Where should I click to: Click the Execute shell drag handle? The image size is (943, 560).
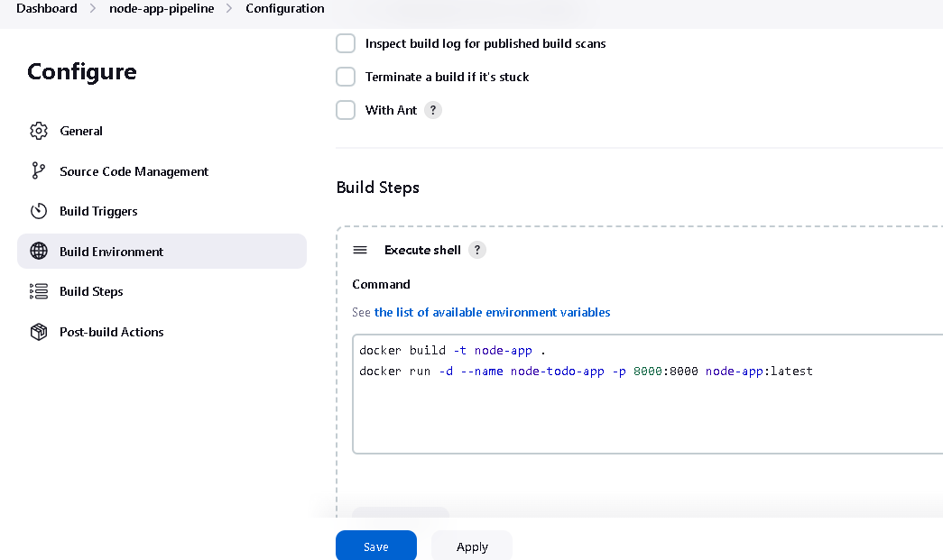pyautogui.click(x=360, y=250)
